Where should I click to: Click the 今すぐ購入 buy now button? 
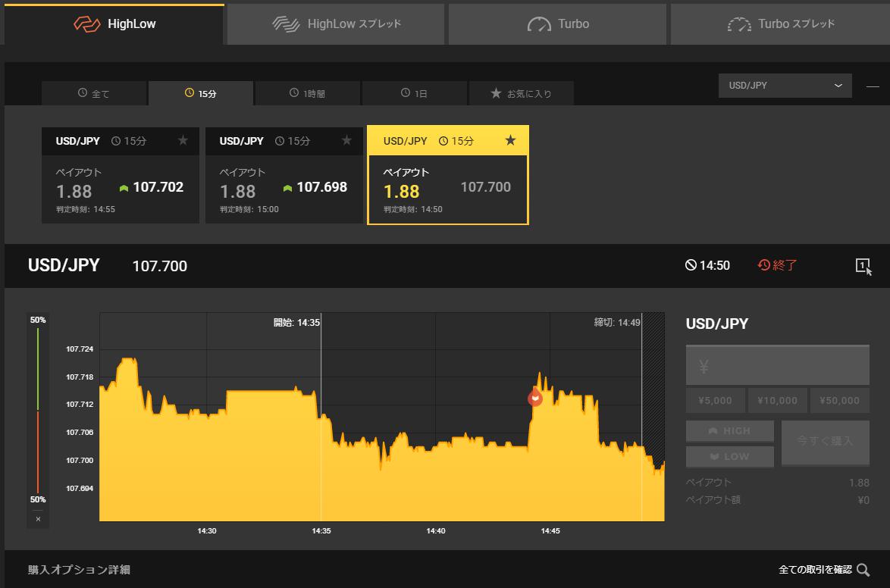[x=826, y=443]
